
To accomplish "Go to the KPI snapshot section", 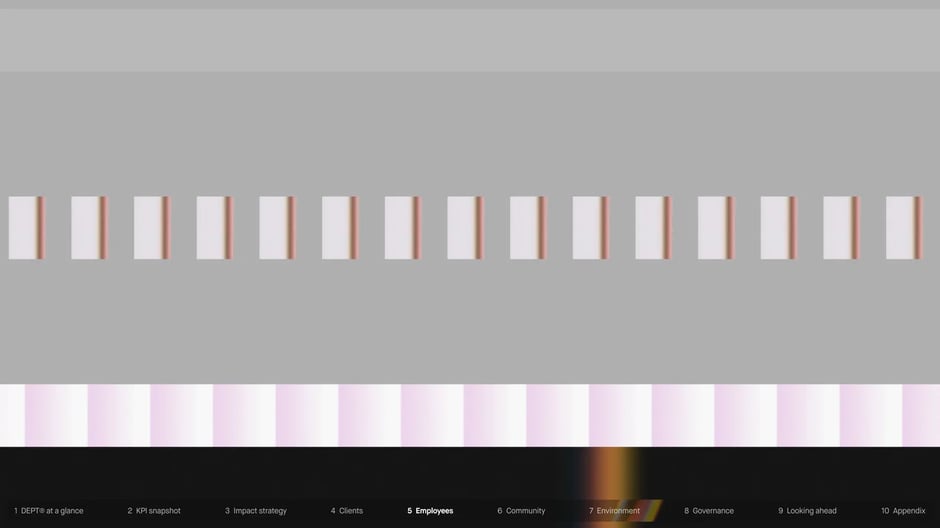I will pyautogui.click(x=153, y=511).
